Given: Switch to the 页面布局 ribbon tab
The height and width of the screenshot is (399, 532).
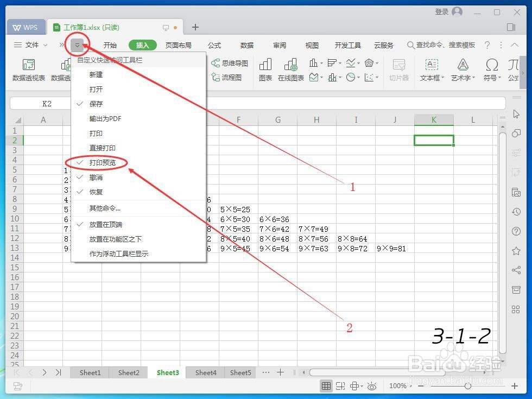Looking at the screenshot, I should (x=178, y=45).
